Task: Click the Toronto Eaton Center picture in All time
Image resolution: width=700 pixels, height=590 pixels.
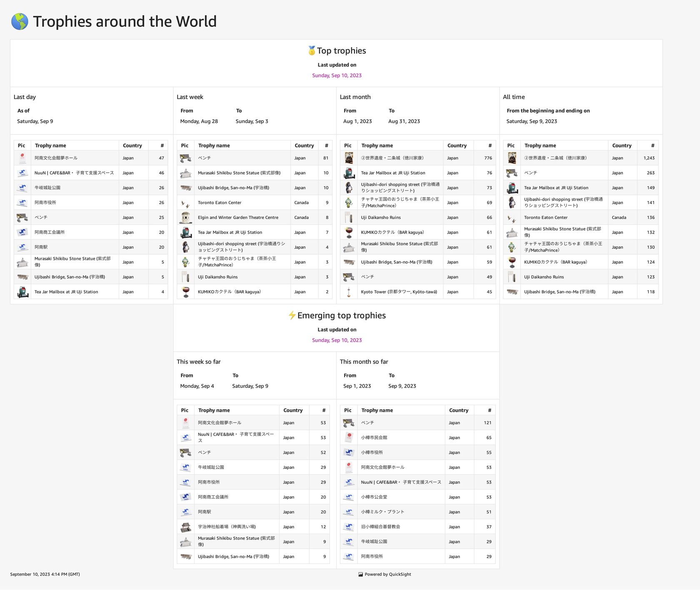Action: (512, 217)
